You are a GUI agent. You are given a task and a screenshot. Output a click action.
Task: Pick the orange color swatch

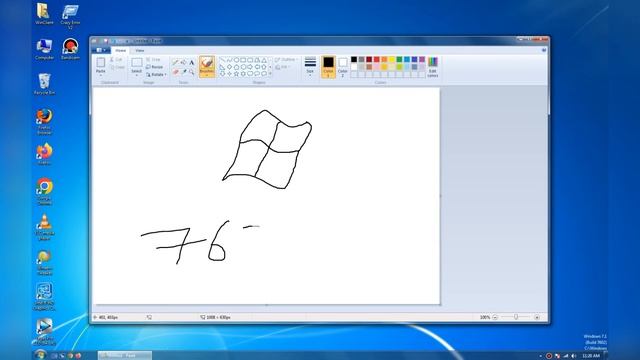384,60
